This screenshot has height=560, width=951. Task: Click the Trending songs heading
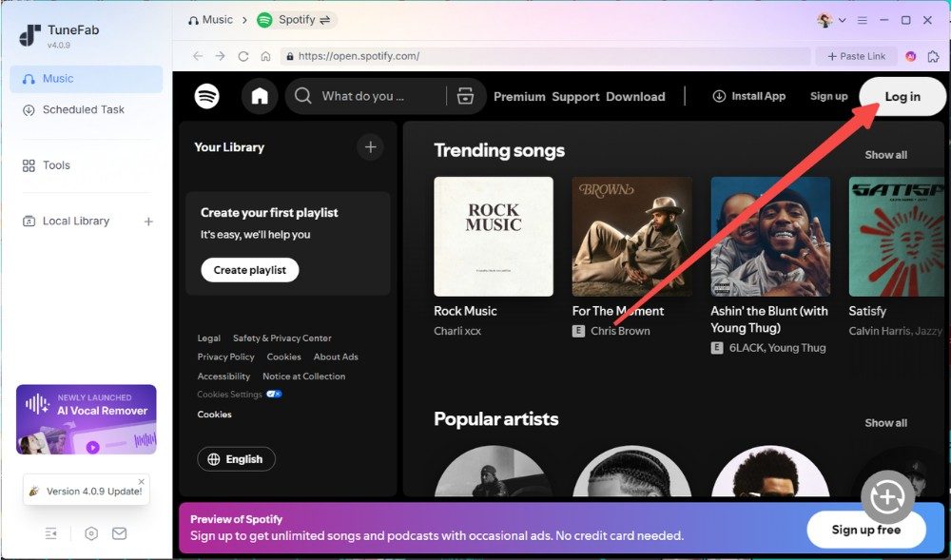pyautogui.click(x=499, y=150)
